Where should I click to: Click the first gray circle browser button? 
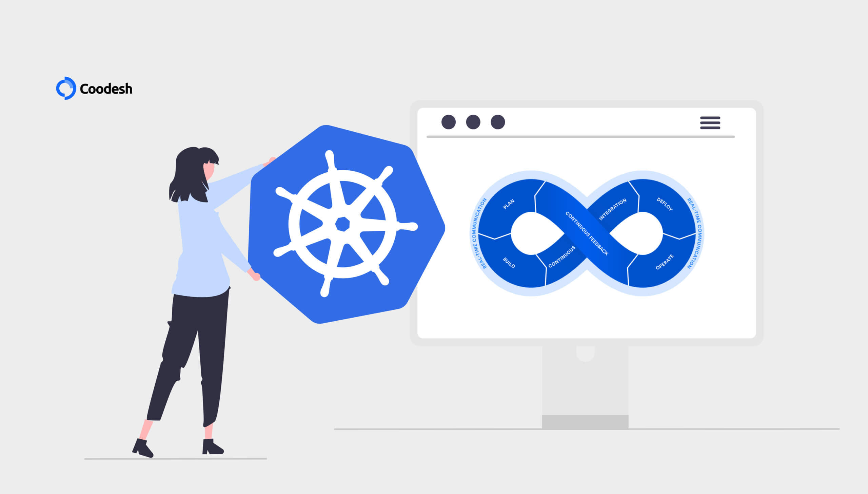coord(449,122)
